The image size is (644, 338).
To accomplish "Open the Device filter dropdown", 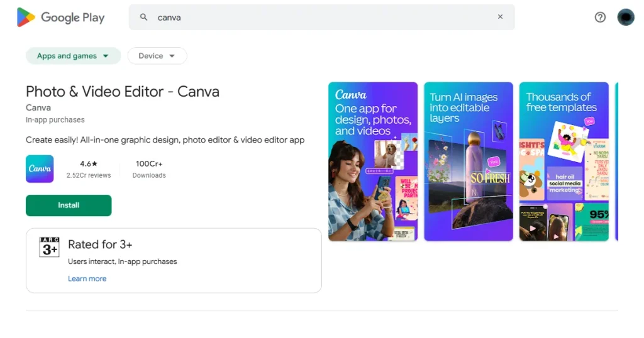I will point(157,56).
